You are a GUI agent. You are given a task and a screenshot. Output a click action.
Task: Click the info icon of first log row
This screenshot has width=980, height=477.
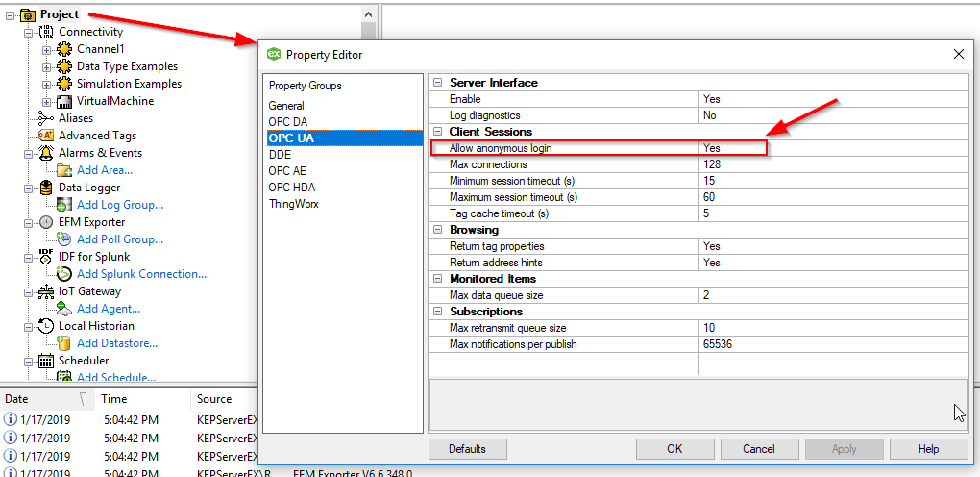pyautogui.click(x=10, y=420)
